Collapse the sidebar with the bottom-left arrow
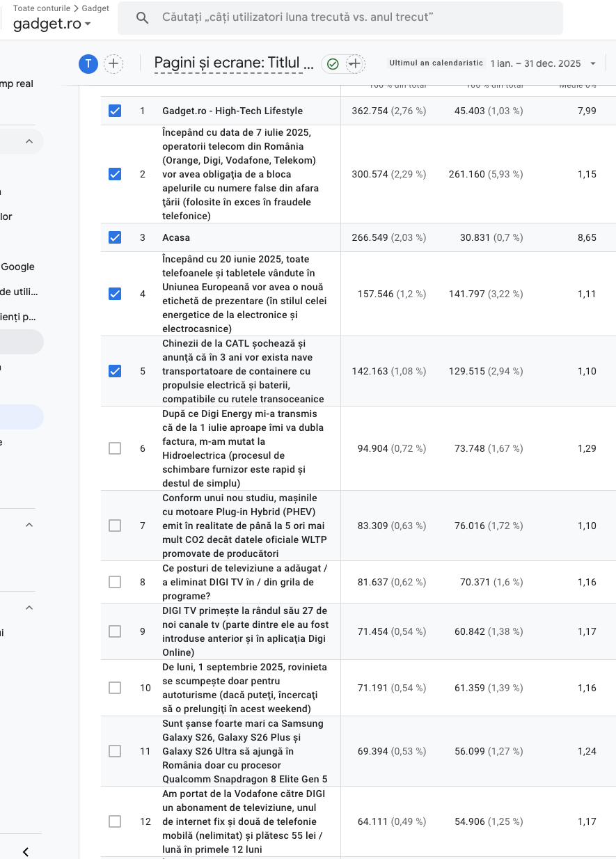 click(26, 851)
